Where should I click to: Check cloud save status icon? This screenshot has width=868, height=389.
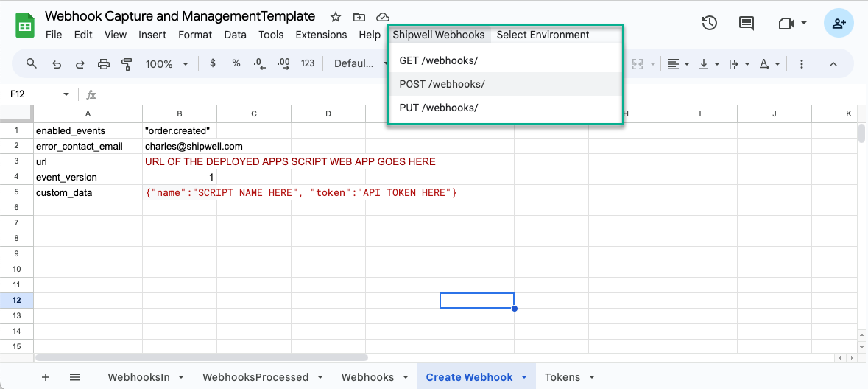[382, 17]
